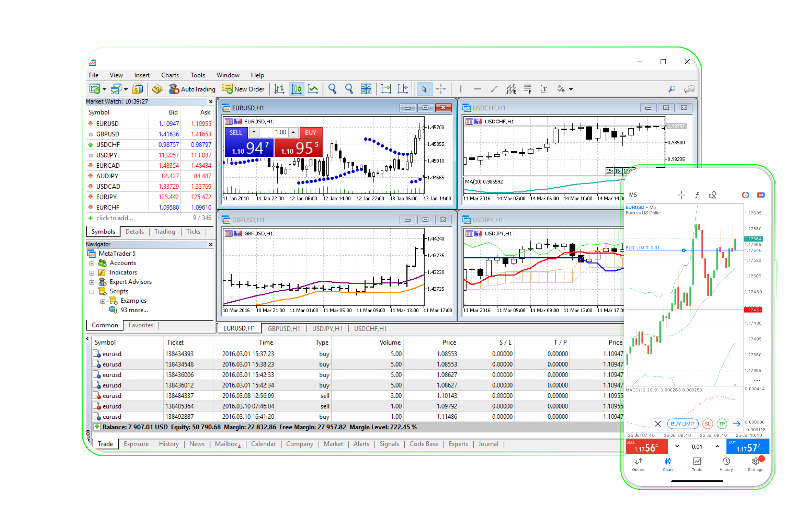
Task: Toggle the chart shift icon
Action: [x=403, y=89]
